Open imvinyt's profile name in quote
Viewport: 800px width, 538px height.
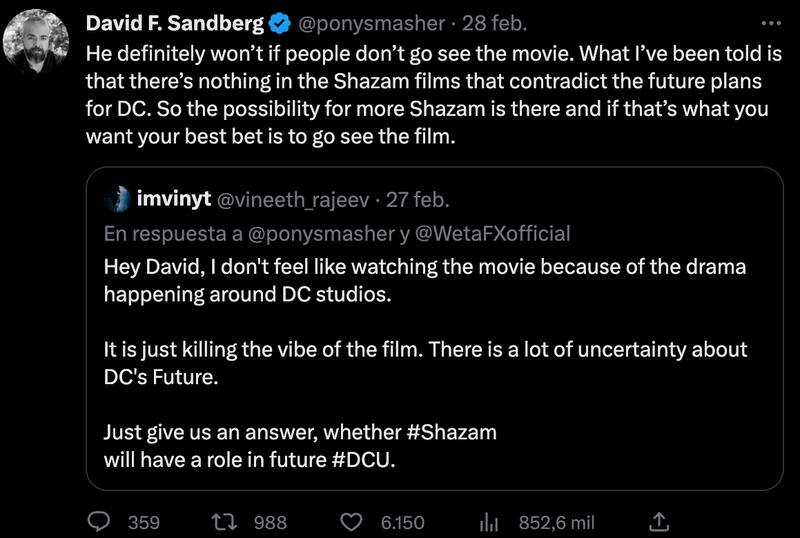click(172, 200)
